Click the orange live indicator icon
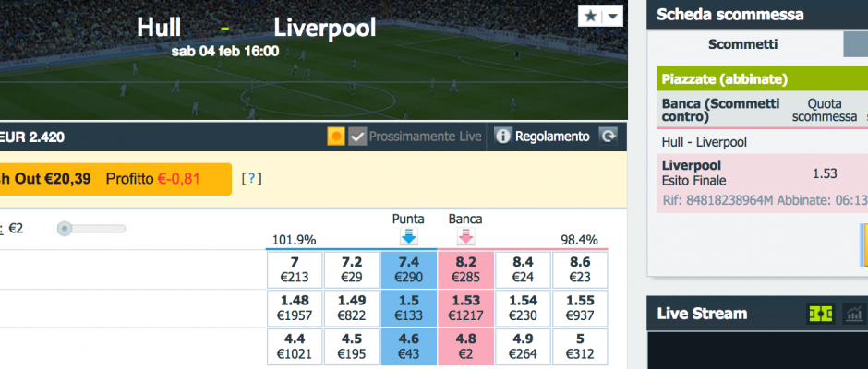The height and width of the screenshot is (369, 868). (335, 137)
